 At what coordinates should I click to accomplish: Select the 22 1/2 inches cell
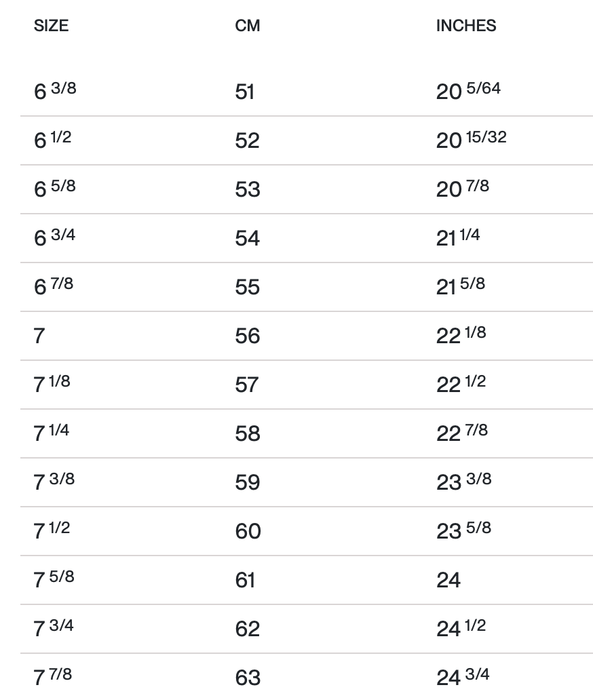tap(461, 384)
